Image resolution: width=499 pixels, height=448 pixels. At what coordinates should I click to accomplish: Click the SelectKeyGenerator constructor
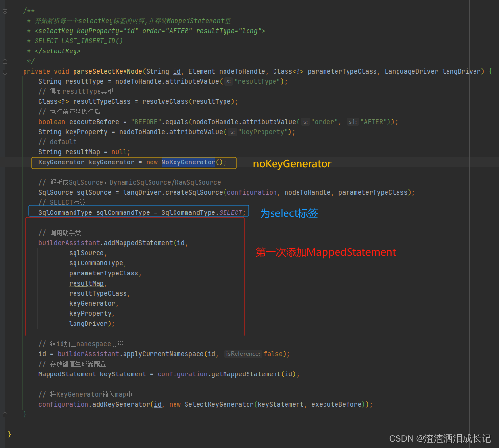point(219,404)
